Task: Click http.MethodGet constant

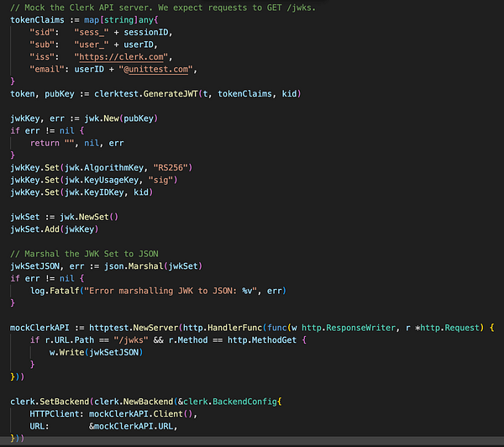Action: pyautogui.click(x=262, y=340)
